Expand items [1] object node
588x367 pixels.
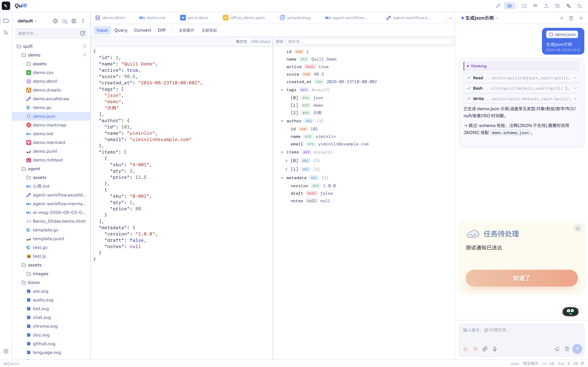(x=287, y=169)
